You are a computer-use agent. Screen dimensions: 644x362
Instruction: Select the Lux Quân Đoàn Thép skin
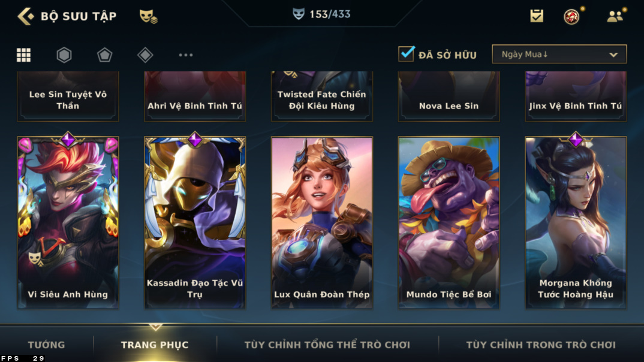click(x=321, y=222)
